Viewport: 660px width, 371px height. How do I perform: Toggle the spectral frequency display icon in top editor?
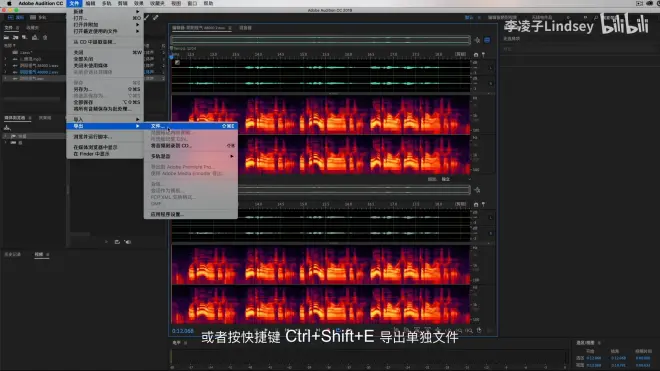487,40
